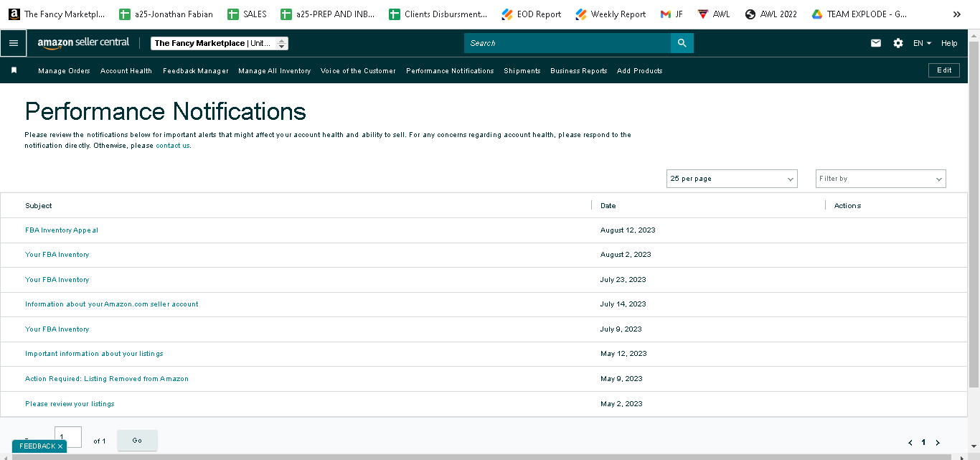Open the a25-Jonathan Fabian sheet bookmark
Screen dimensions: 980x460
[166, 14]
